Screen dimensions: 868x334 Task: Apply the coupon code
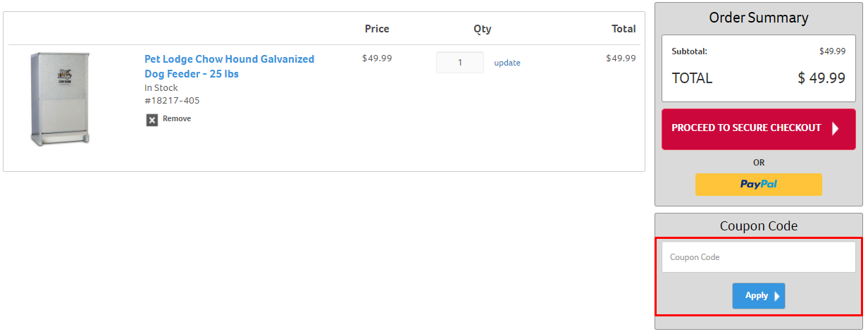pos(759,296)
